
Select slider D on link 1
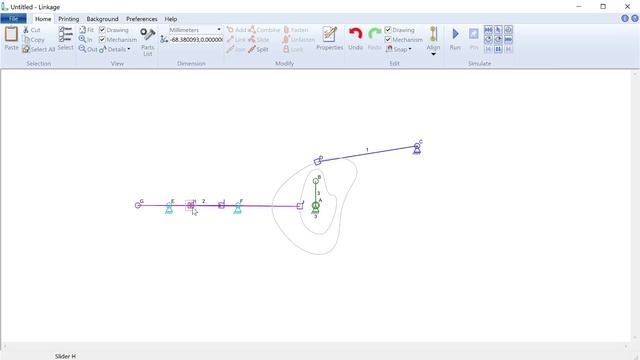pyautogui.click(x=318, y=162)
